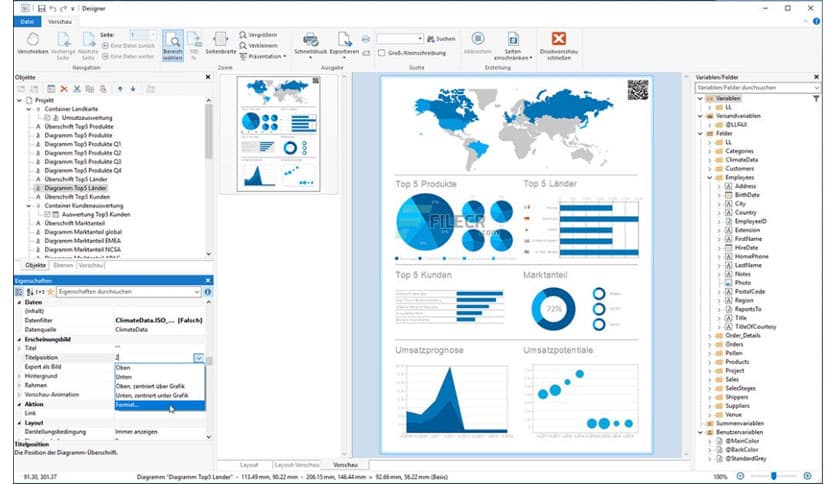Zoom out with the Verkleinern button
The height and width of the screenshot is (484, 836).
pyautogui.click(x=259, y=45)
